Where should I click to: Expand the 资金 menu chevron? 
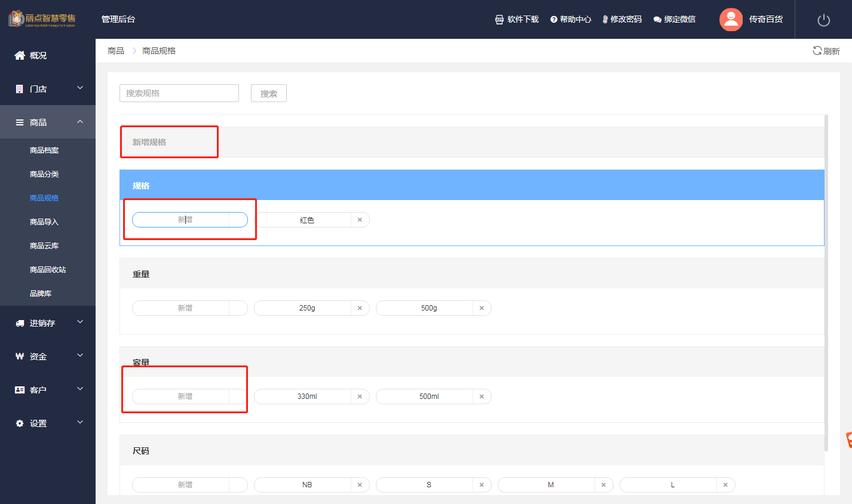(80, 356)
